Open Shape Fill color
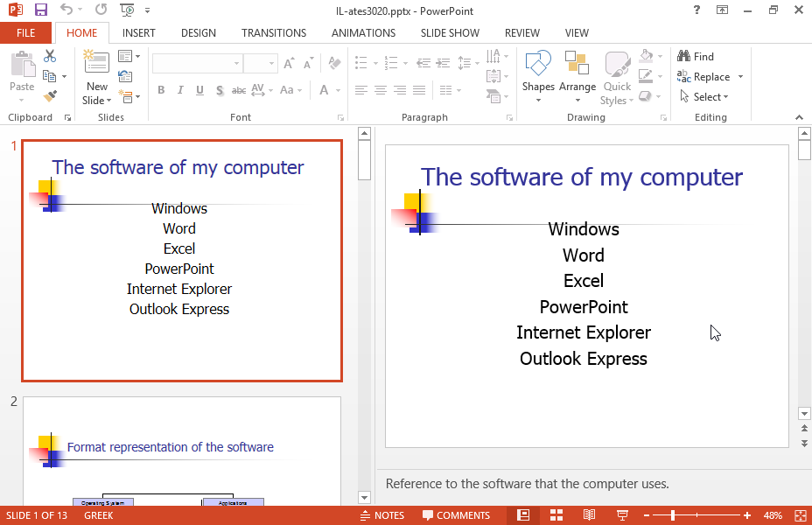The width and height of the screenshot is (812, 525). (650, 56)
